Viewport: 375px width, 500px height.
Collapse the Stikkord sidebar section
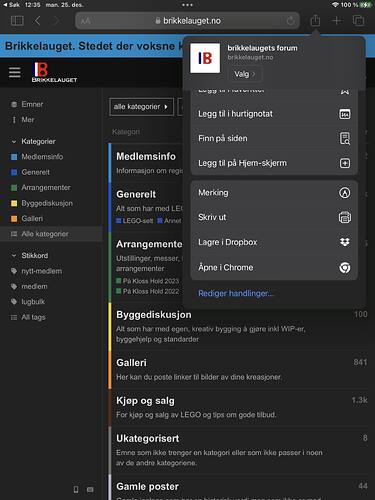[14, 256]
